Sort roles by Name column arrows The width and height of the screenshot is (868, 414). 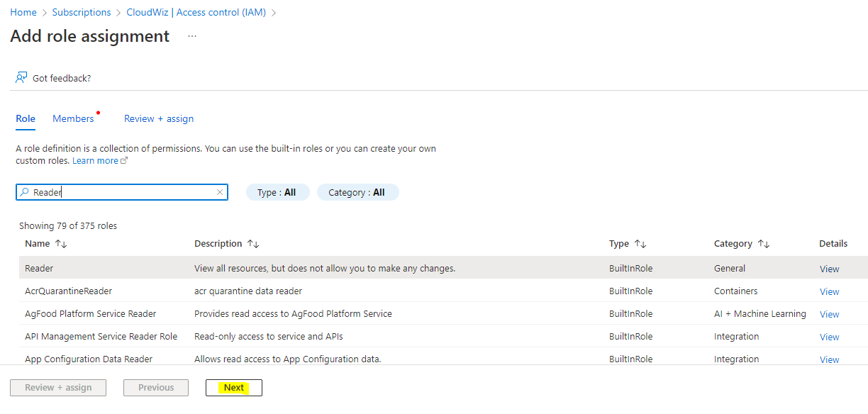pos(61,244)
